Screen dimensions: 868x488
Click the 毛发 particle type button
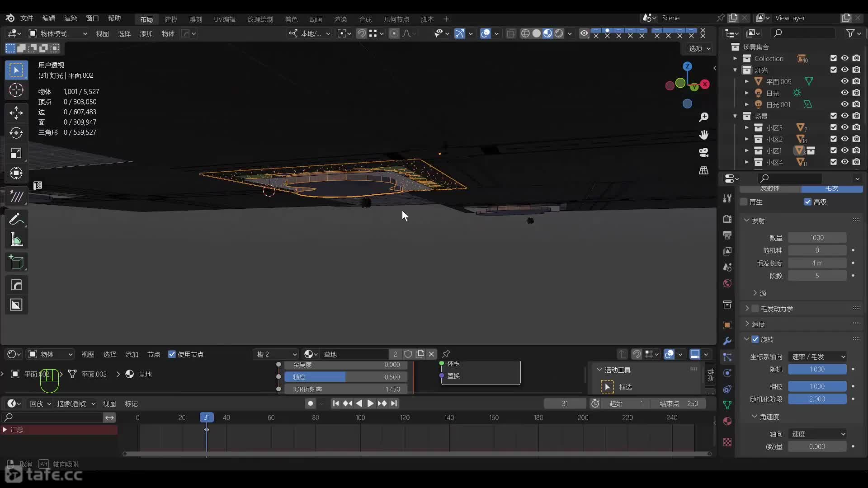pos(832,188)
